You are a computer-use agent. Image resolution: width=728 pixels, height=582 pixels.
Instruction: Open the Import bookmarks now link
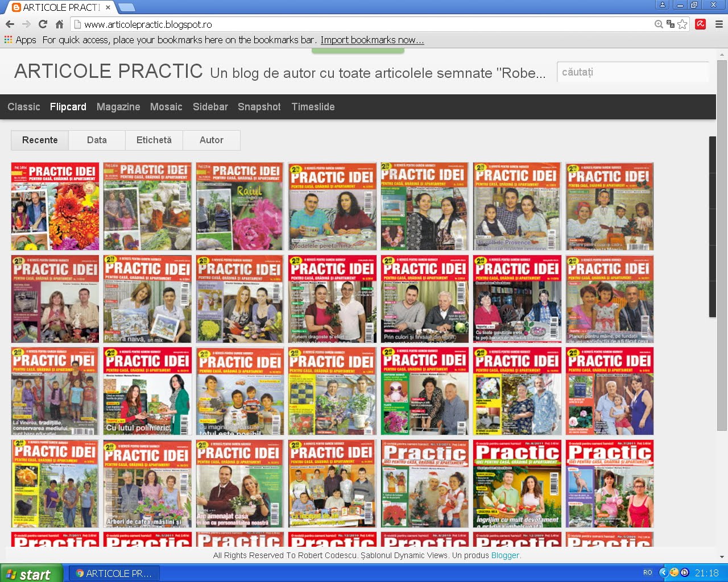click(x=372, y=40)
